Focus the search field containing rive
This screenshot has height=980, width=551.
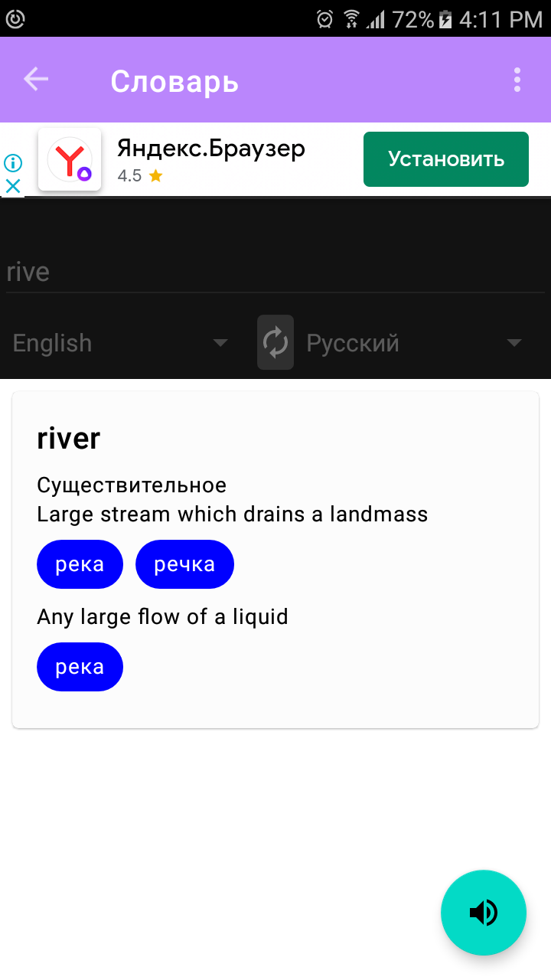pos(275,272)
